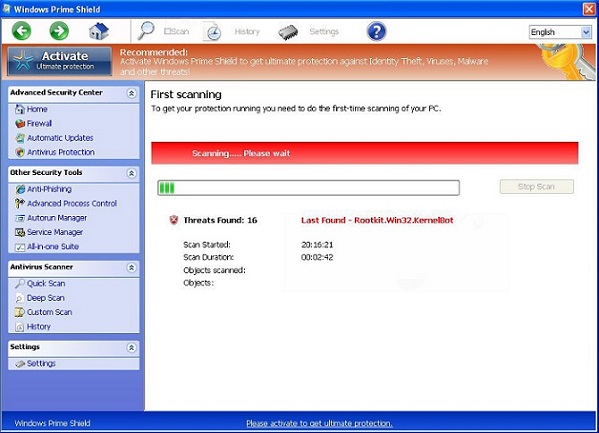This screenshot has height=433, width=599.
Task: Click the Settings chip icon in toolbar
Action: click(x=288, y=32)
